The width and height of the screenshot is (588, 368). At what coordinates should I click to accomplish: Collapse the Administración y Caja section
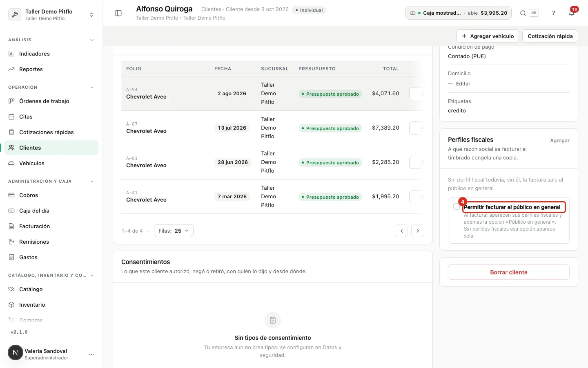(x=92, y=182)
